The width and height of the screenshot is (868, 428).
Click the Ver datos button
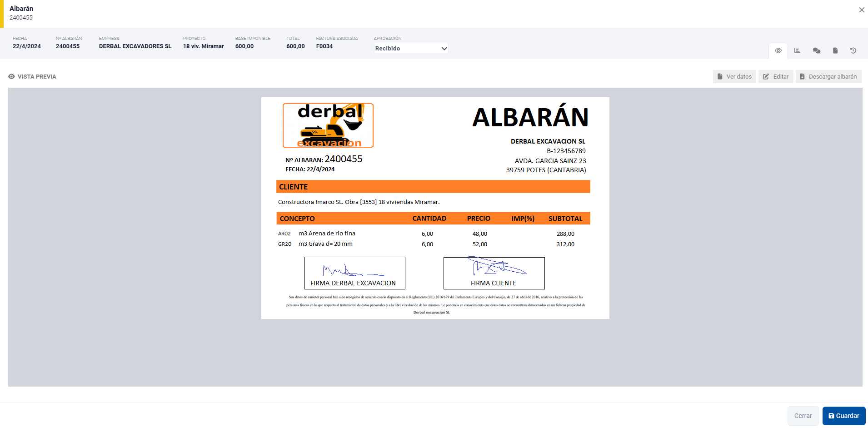coord(734,76)
